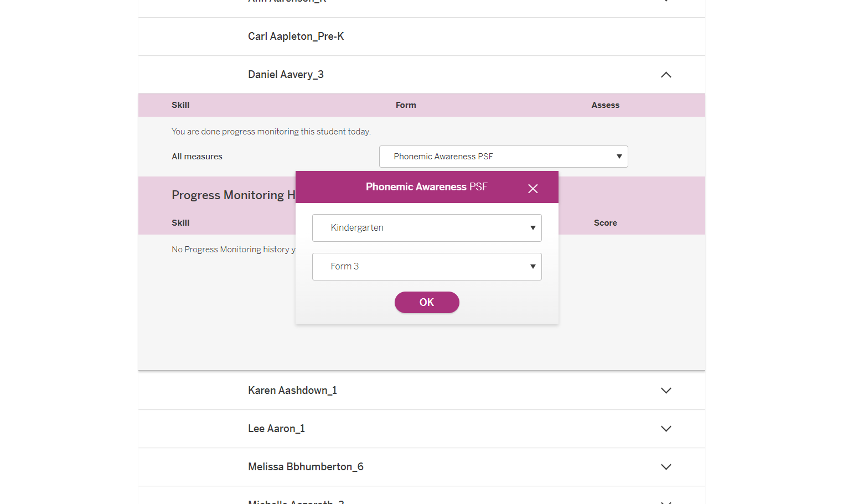Close the Phonemic Awareness PSF dialog
The height and width of the screenshot is (504, 853).
pos(533,189)
